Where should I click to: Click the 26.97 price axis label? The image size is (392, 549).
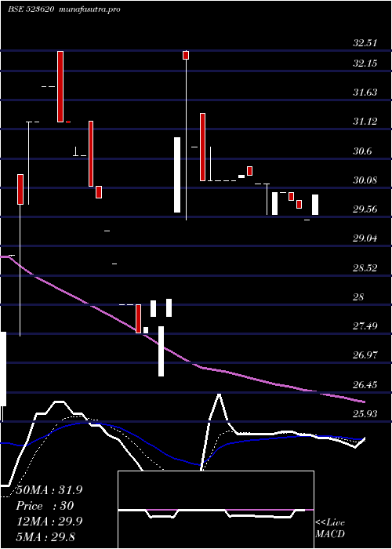pyautogui.click(x=365, y=355)
